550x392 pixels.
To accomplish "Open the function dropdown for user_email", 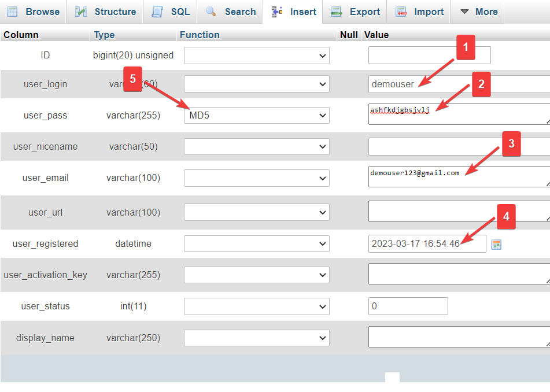I will (x=257, y=177).
